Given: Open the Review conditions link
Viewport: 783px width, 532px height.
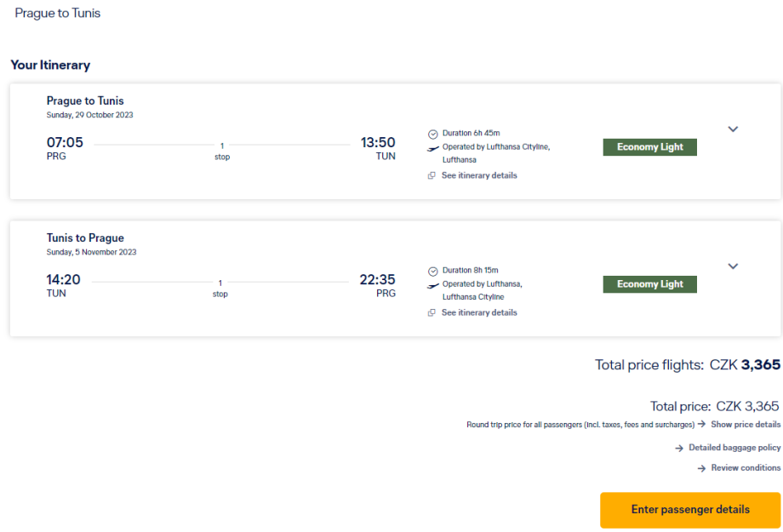Looking at the screenshot, I should [746, 468].
